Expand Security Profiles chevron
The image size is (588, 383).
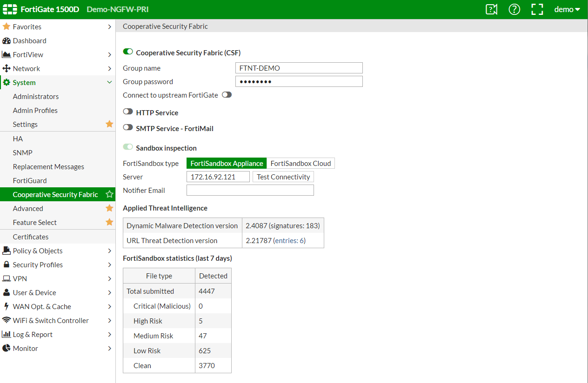109,265
